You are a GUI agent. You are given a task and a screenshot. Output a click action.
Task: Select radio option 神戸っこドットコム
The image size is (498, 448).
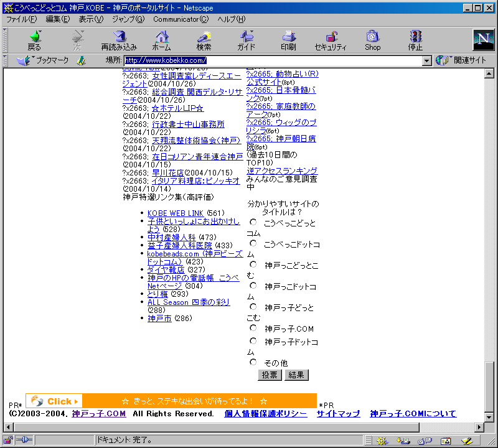coord(253,286)
